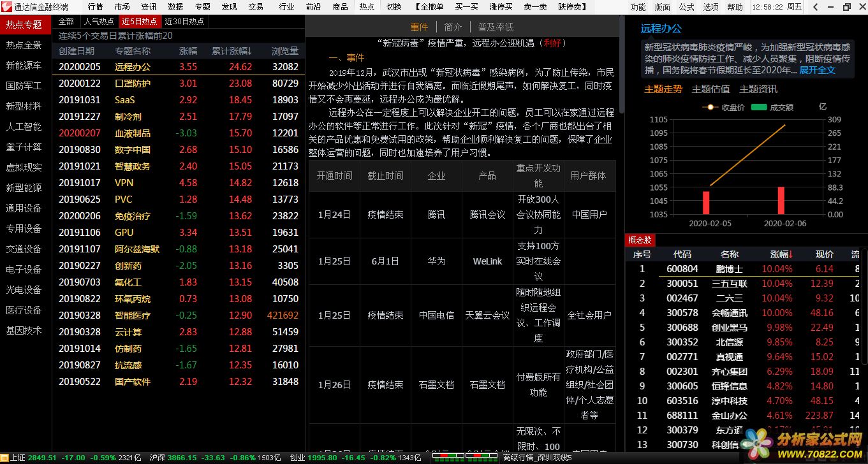Open the 市场 menu
The image size is (868, 464).
coord(122,7)
